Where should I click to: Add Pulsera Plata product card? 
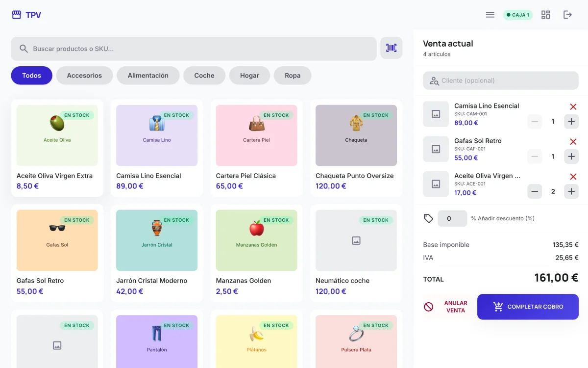[x=356, y=339]
